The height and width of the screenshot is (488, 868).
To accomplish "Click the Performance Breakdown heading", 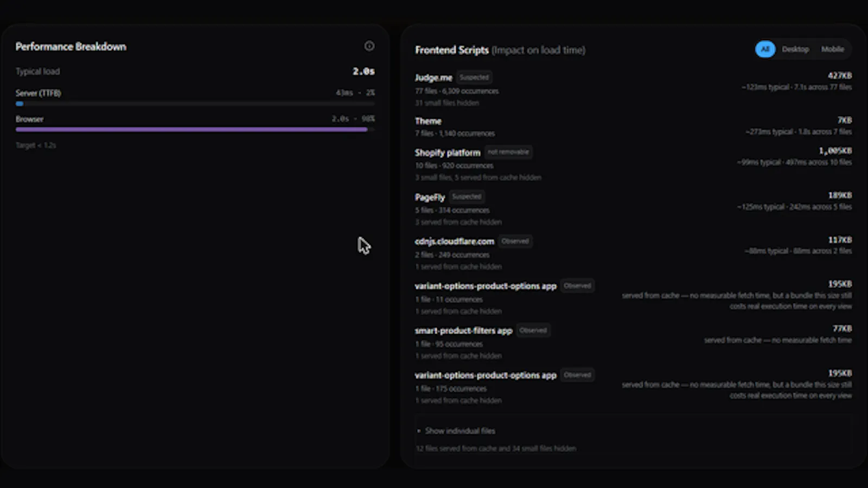I will pos(71,47).
